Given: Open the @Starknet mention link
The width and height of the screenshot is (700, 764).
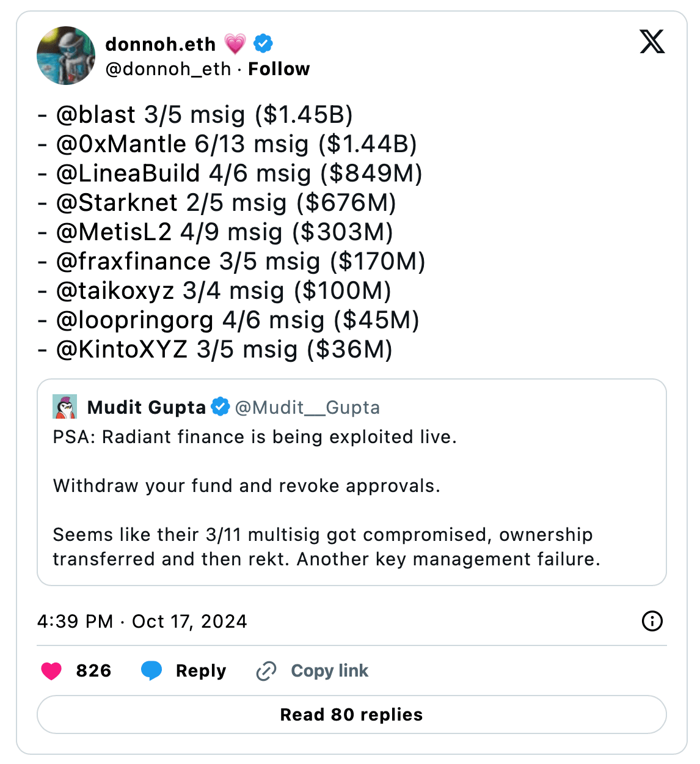Looking at the screenshot, I should click(117, 203).
